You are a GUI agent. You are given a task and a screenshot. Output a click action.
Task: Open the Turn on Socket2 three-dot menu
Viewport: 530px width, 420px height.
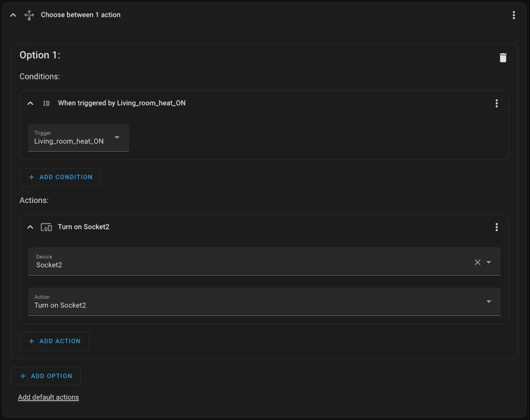click(496, 227)
